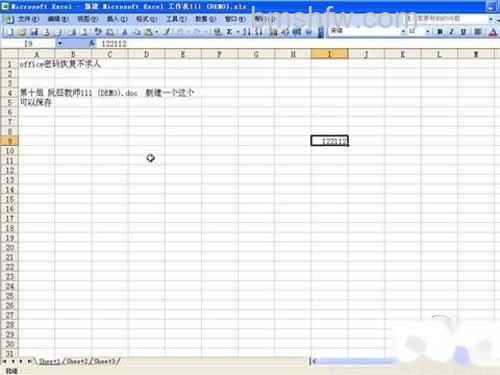Click the formula bar showing 122112
The image size is (500, 375).
[x=298, y=44]
